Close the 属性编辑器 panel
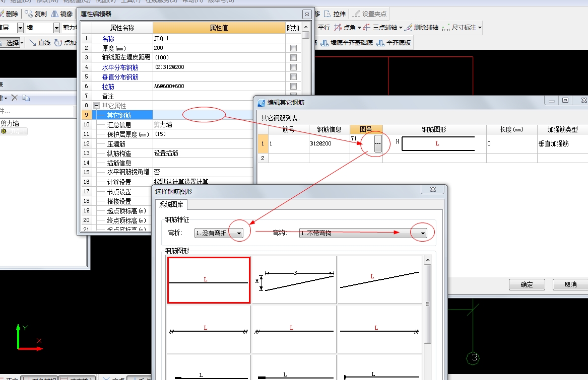588x380 pixels. coord(307,14)
